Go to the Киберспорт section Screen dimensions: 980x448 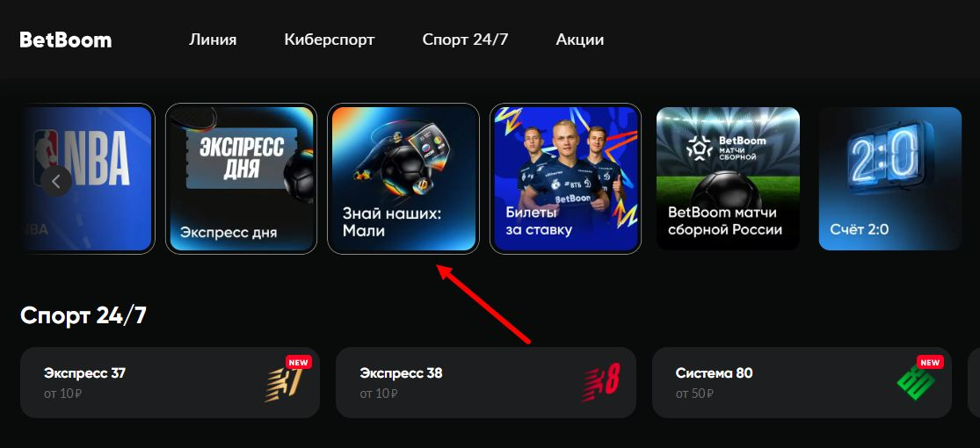tap(330, 40)
